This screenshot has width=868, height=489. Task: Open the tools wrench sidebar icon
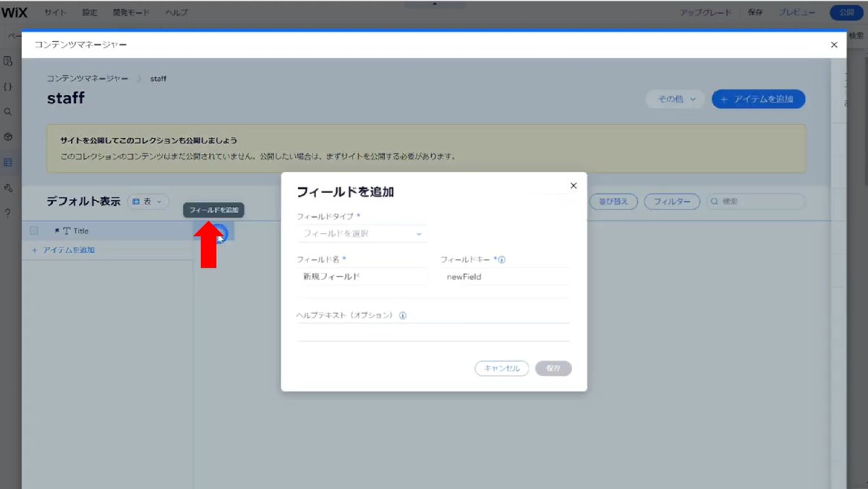[x=8, y=188]
